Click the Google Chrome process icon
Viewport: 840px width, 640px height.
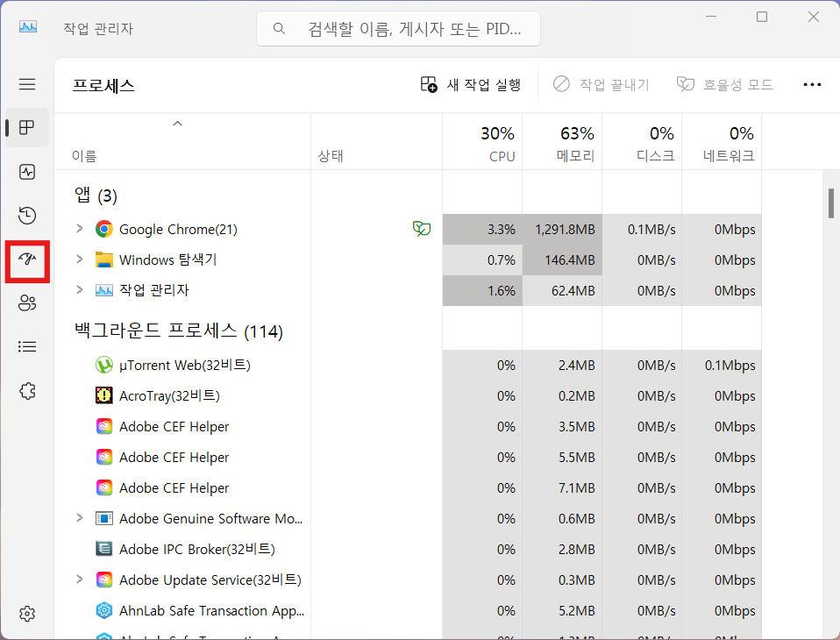[104, 229]
